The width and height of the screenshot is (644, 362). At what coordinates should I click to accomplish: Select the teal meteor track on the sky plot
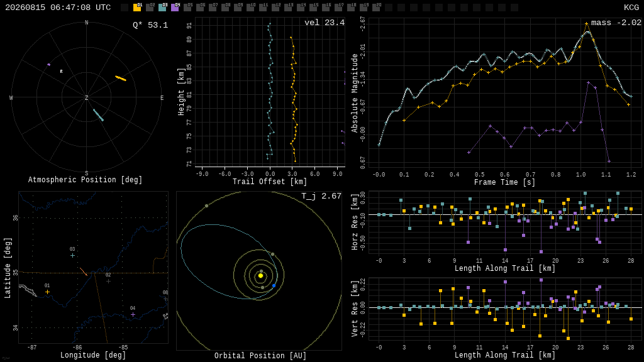coord(98,115)
